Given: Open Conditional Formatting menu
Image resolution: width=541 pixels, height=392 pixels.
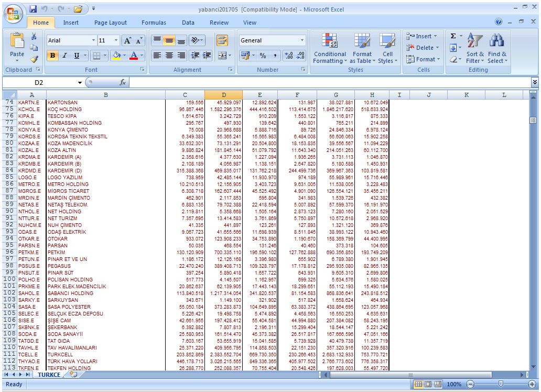Looking at the screenshot, I should pyautogui.click(x=330, y=48).
